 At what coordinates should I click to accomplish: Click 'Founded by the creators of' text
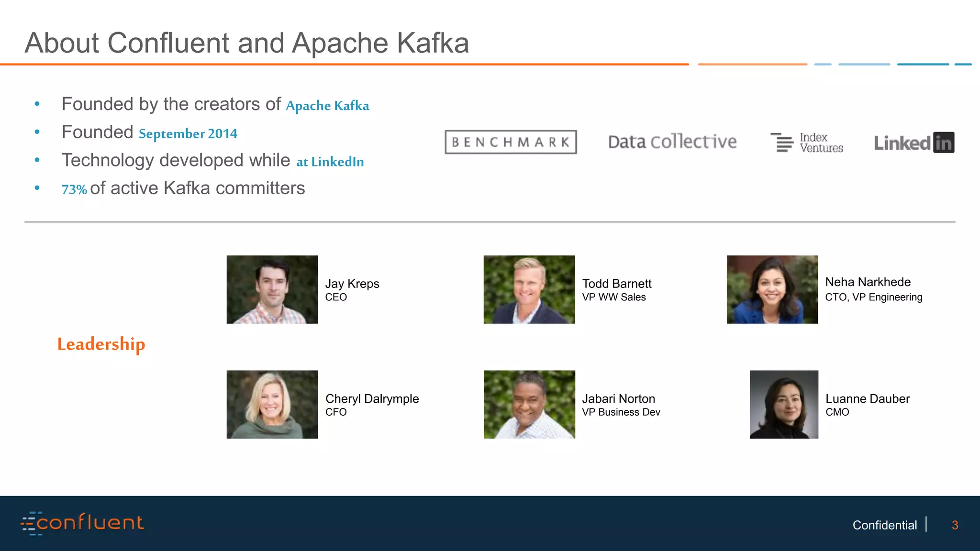tap(171, 104)
